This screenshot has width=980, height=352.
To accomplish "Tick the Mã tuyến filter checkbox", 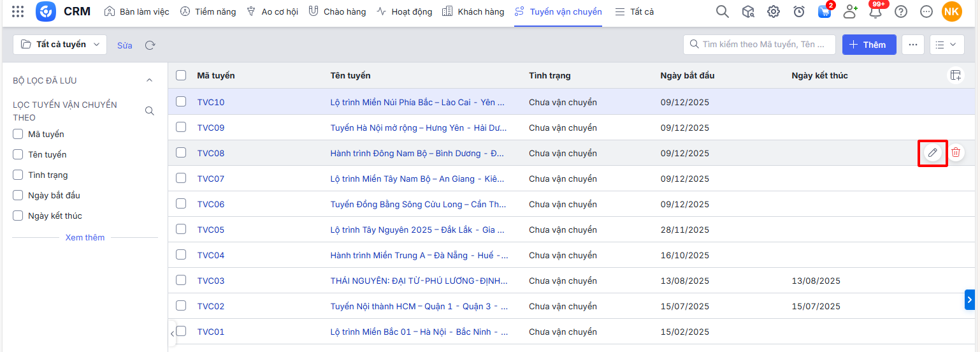I will 18,135.
